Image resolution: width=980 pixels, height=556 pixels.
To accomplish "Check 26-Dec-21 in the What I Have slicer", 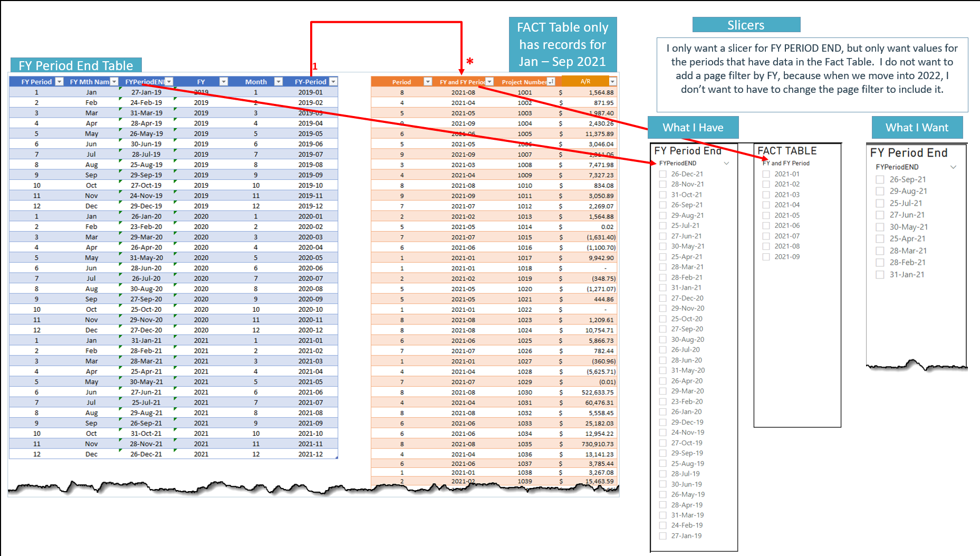I will (x=663, y=174).
